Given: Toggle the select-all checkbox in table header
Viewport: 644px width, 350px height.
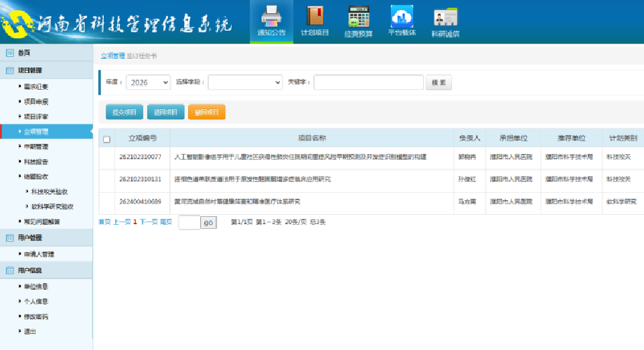Looking at the screenshot, I should [x=106, y=139].
